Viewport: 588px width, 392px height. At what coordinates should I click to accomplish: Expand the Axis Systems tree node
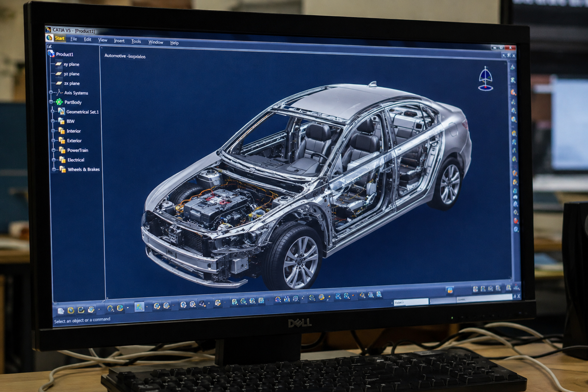[x=51, y=93]
